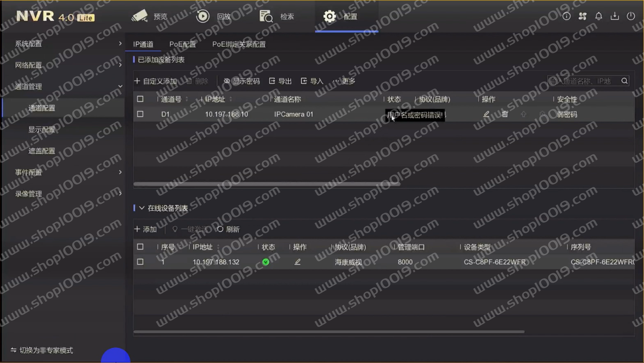
Task: Edit online device 10.197.188.132
Action: 298,262
